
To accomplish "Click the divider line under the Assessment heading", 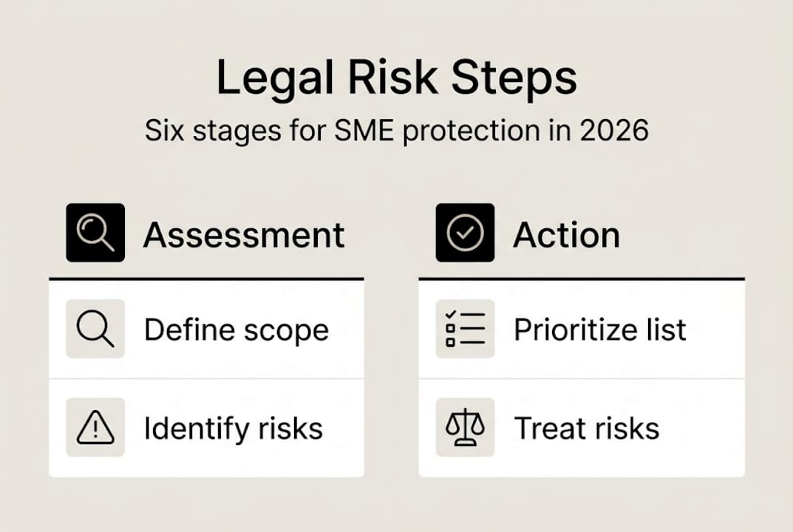I will [x=206, y=279].
